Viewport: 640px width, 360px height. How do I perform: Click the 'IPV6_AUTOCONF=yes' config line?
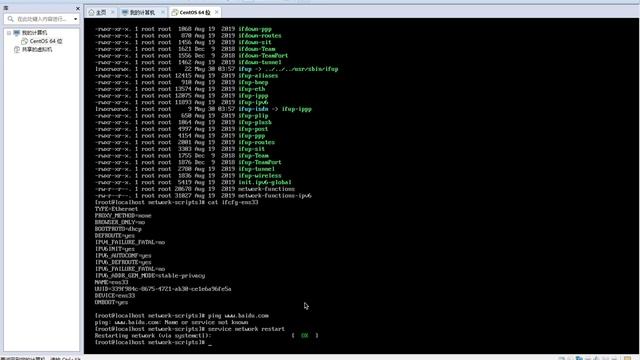(x=123, y=256)
